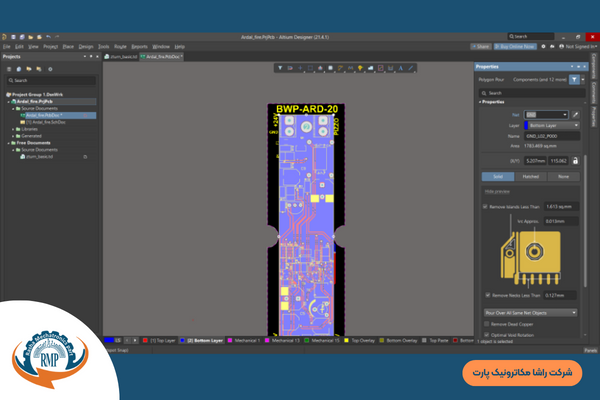The image size is (600, 400).
Task: Click the filter tool in the PCB active bar
Action: click(x=281, y=68)
